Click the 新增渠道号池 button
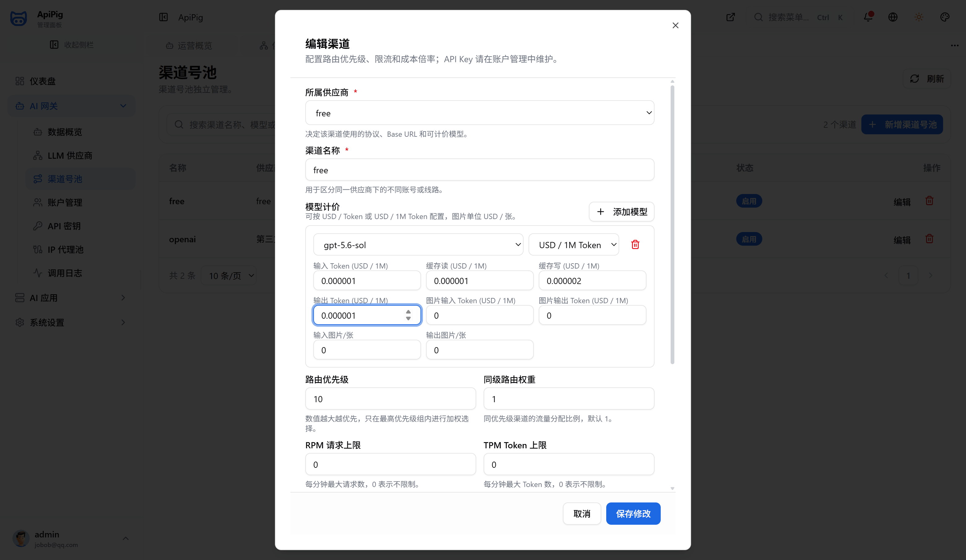The image size is (966, 560). tap(902, 124)
